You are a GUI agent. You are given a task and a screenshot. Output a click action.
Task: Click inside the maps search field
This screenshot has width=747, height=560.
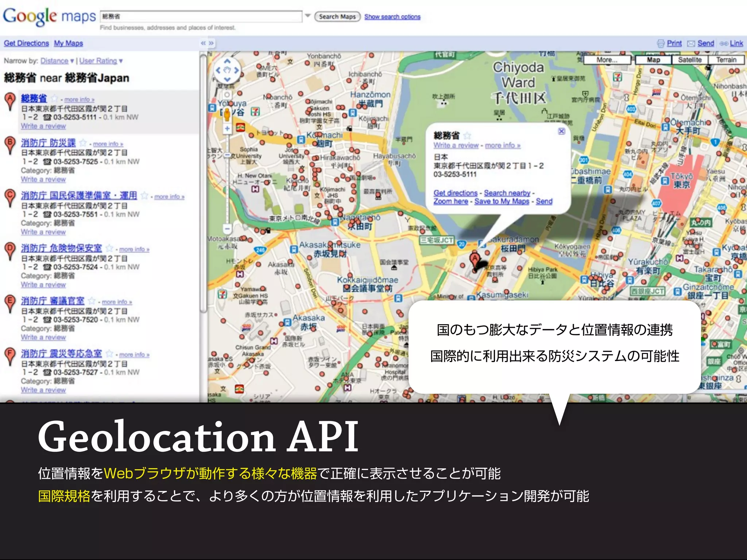click(x=201, y=16)
